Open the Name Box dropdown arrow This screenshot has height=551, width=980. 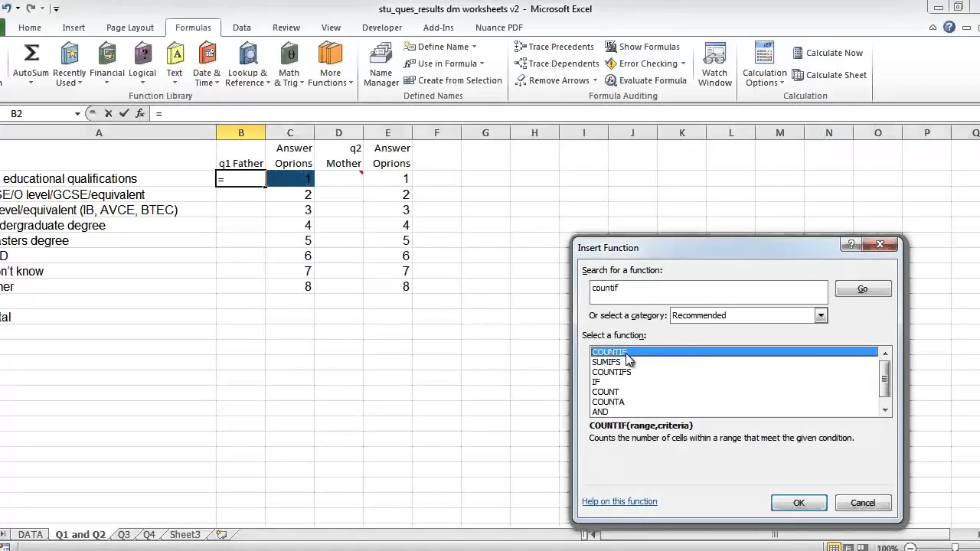click(x=77, y=113)
